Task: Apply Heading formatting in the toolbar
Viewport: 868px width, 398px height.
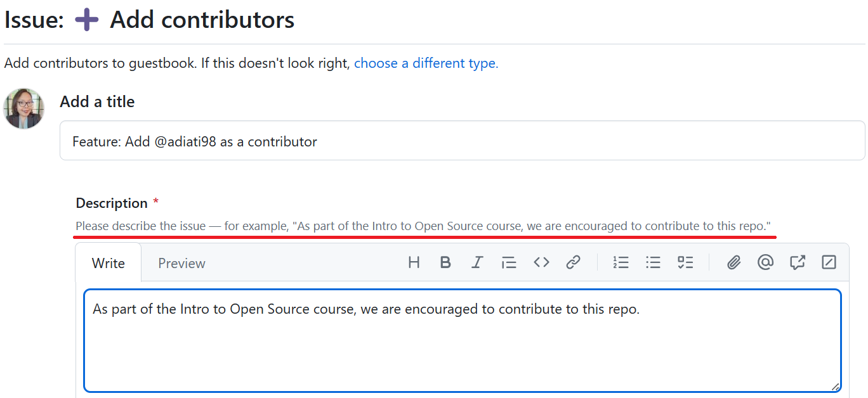Action: tap(414, 262)
